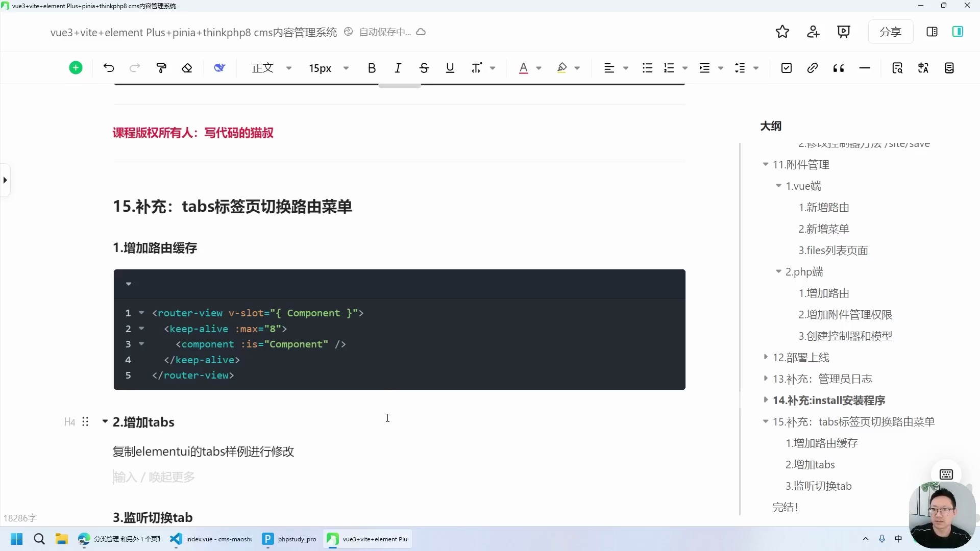Click the 分享 share button
This screenshot has height=551, width=980.
890,32
